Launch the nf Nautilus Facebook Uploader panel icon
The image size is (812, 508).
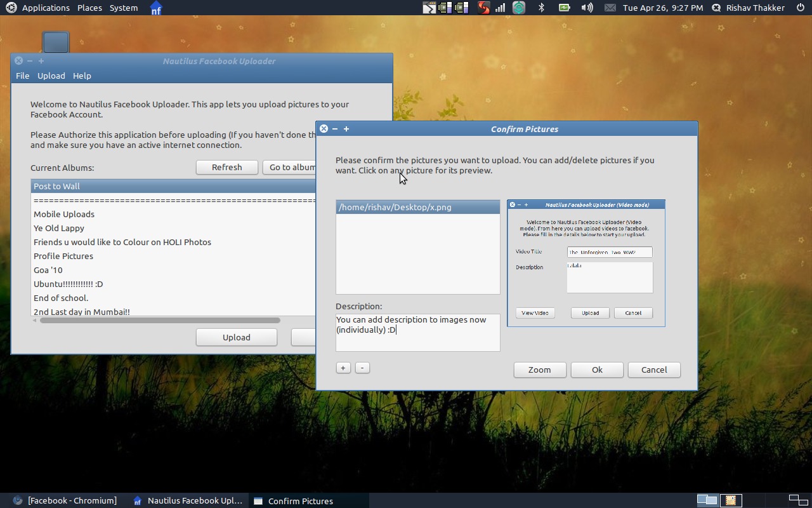155,8
